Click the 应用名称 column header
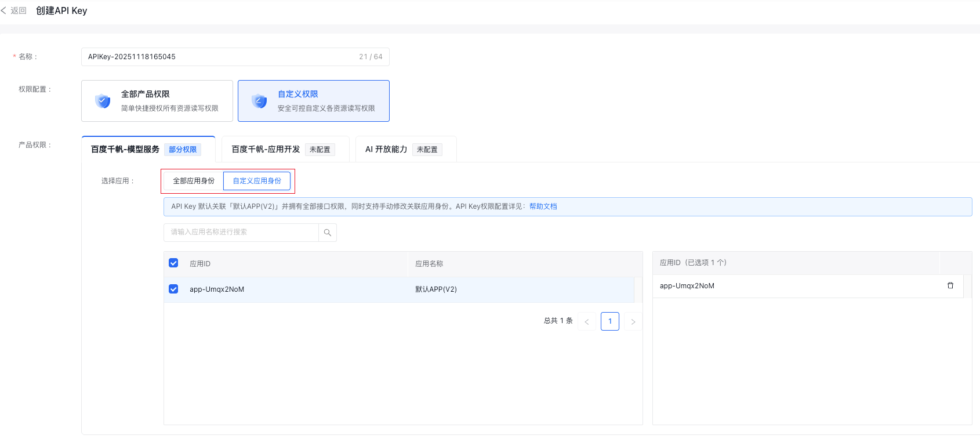 click(x=429, y=263)
